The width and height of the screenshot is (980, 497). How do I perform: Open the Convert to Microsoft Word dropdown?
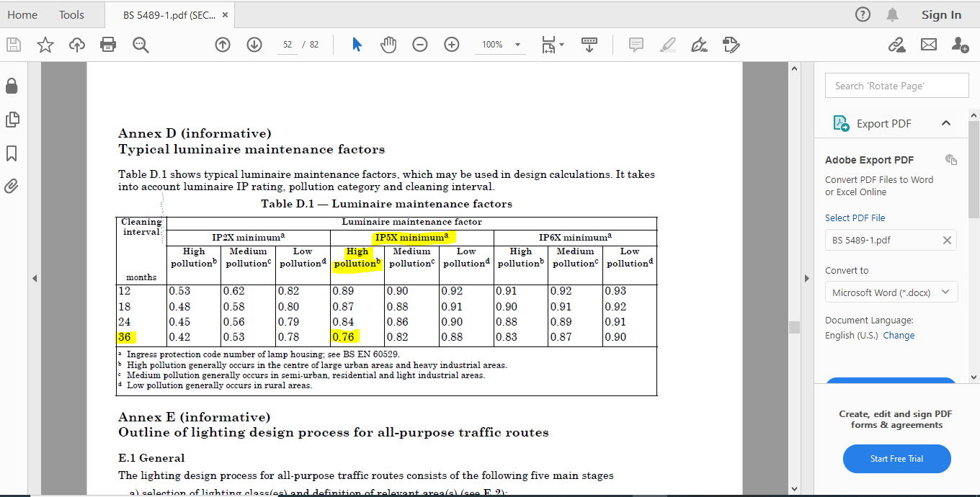coord(891,292)
